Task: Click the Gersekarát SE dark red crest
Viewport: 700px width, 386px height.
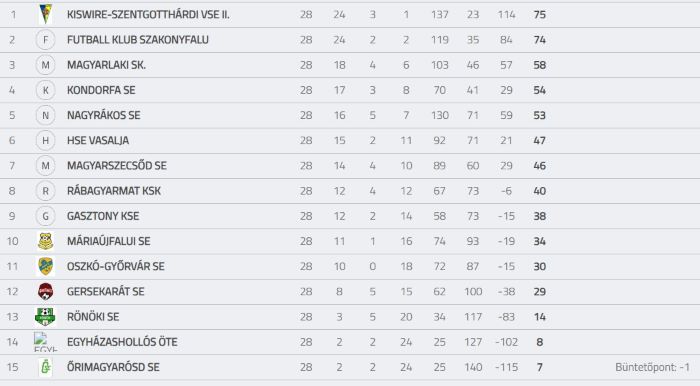Action: [x=46, y=291]
